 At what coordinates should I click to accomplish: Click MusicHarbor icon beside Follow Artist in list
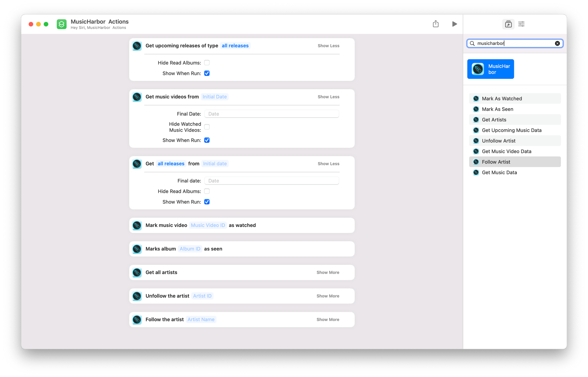pyautogui.click(x=476, y=162)
